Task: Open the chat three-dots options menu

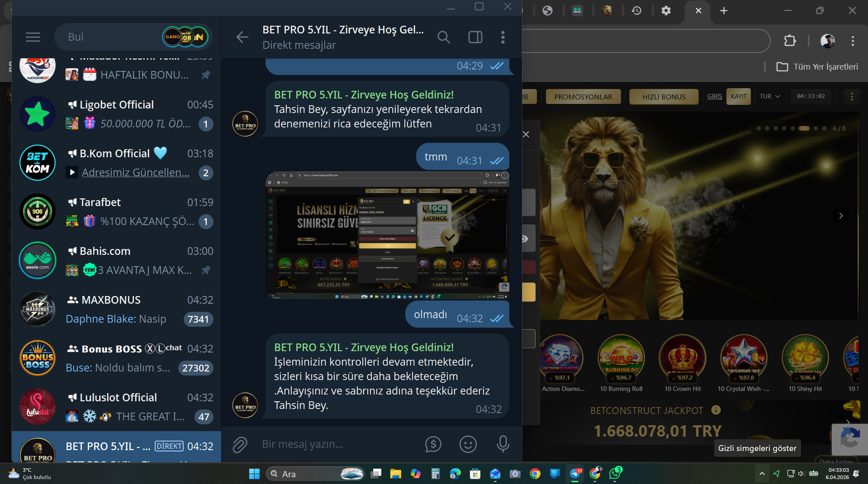Action: [x=503, y=37]
